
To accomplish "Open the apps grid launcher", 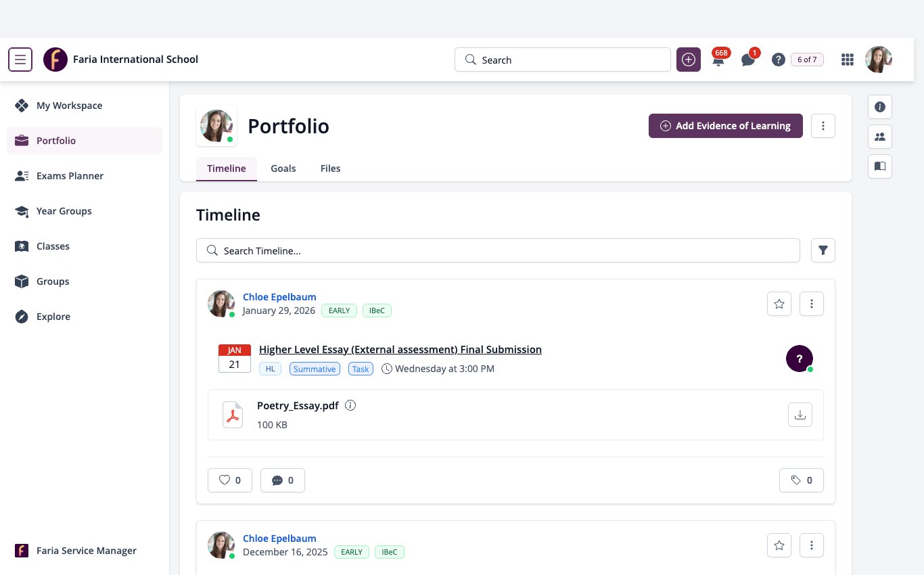I will pos(848,60).
